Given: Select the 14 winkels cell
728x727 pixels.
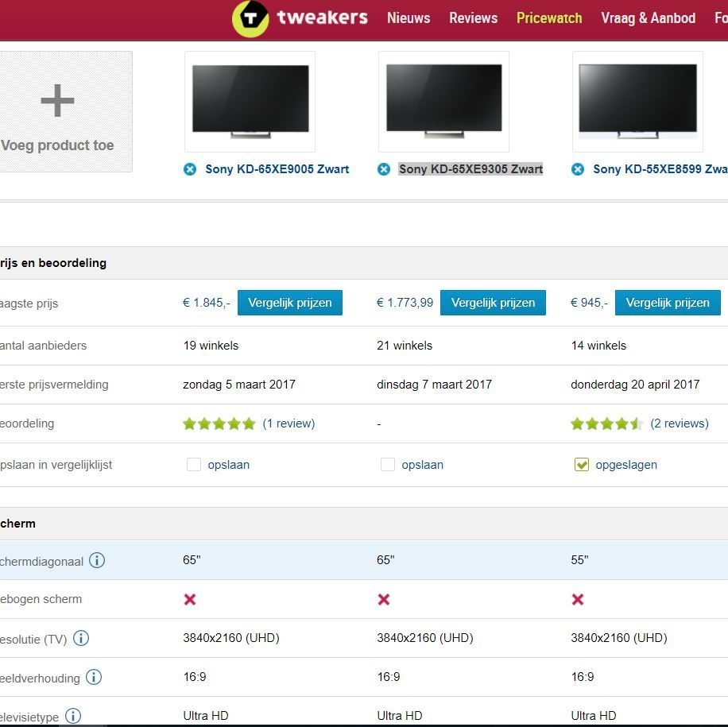Looking at the screenshot, I should point(598,346).
